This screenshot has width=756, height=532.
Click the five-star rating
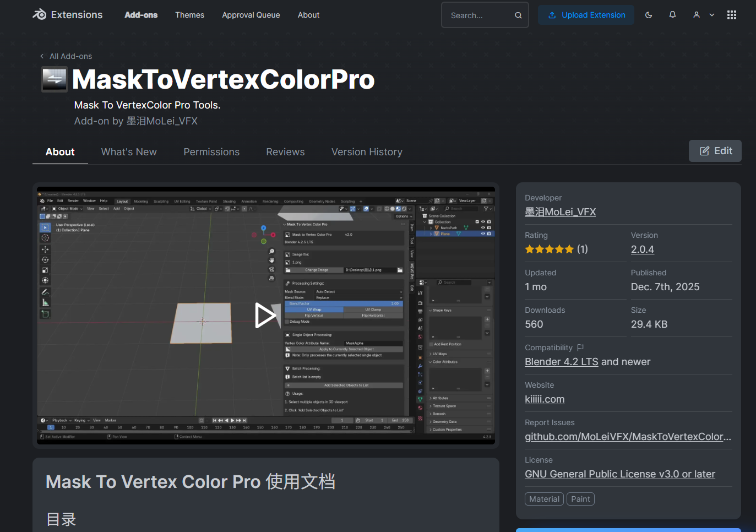[x=549, y=249]
